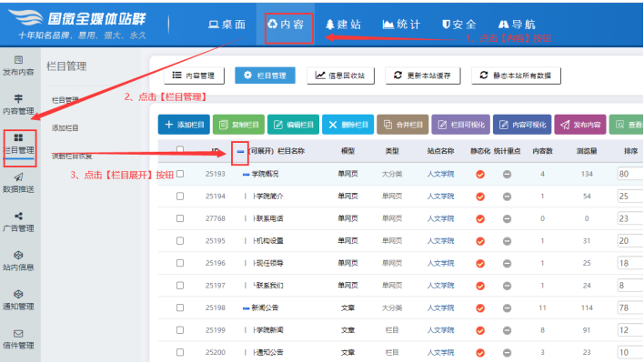Open 建站 top navigation menu
This screenshot has height=363, width=644.
[x=343, y=25]
